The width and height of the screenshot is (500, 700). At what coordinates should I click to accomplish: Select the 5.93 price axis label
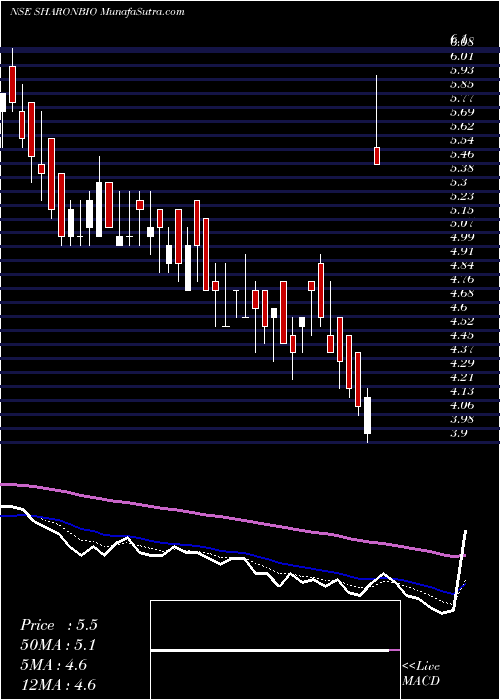tap(462, 70)
